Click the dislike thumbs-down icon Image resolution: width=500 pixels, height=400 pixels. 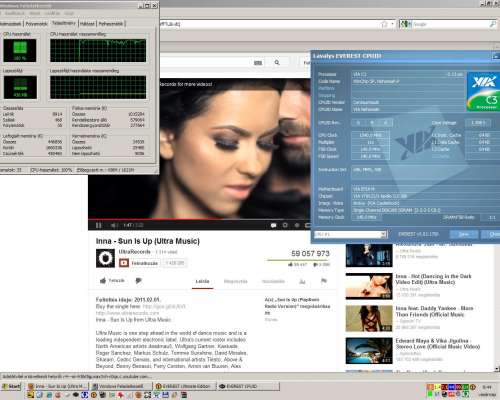(139, 281)
